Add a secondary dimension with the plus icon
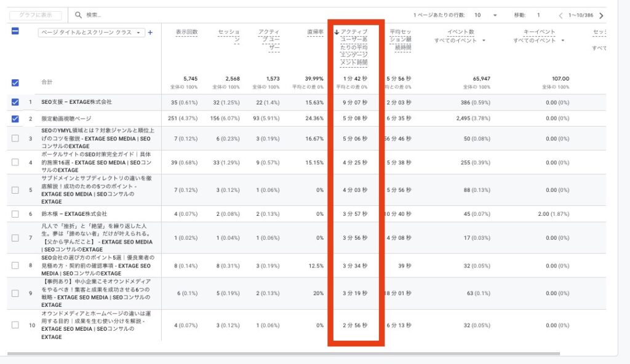Image resolution: width=630 pixels, height=364 pixels. click(150, 33)
